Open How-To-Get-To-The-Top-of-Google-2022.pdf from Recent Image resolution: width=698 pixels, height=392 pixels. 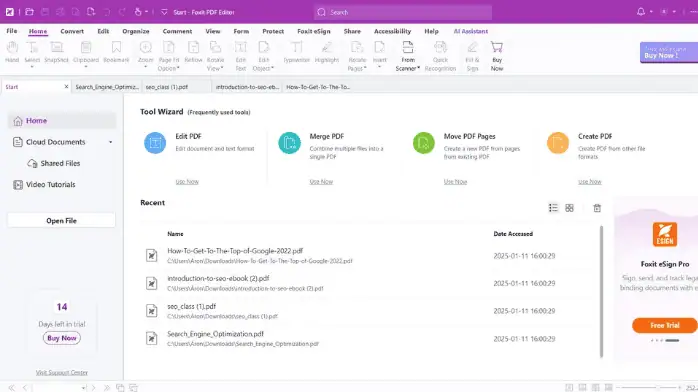(235, 251)
